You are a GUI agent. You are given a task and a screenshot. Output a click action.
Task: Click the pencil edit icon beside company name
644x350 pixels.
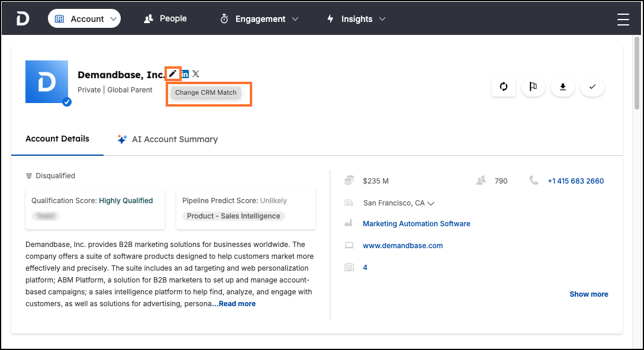click(172, 74)
